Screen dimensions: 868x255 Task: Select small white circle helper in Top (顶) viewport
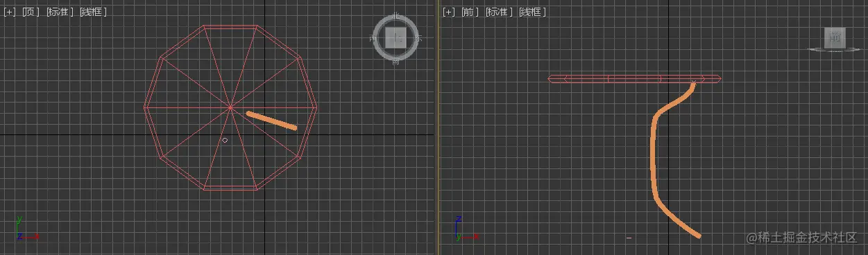pos(225,140)
